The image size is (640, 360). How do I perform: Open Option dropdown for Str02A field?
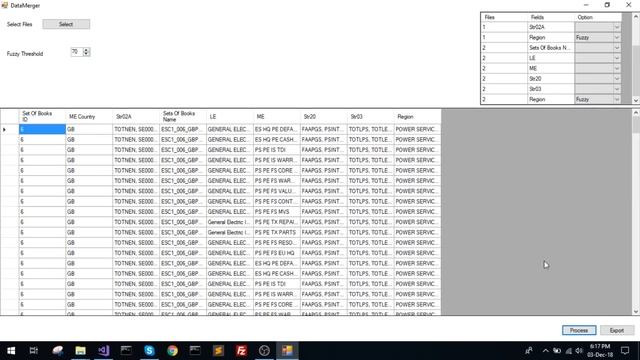click(x=617, y=27)
